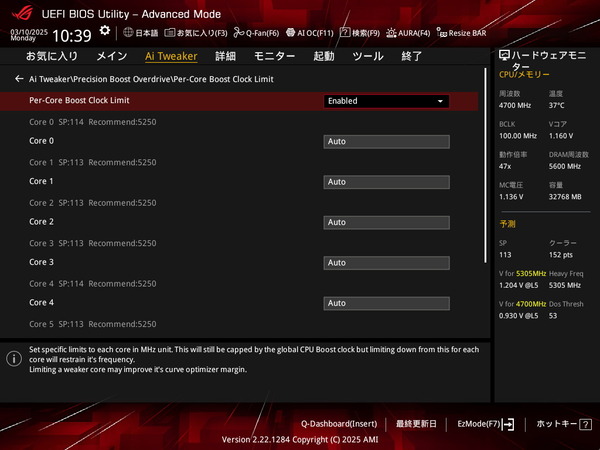Open the 終了 tab

[x=412, y=56]
